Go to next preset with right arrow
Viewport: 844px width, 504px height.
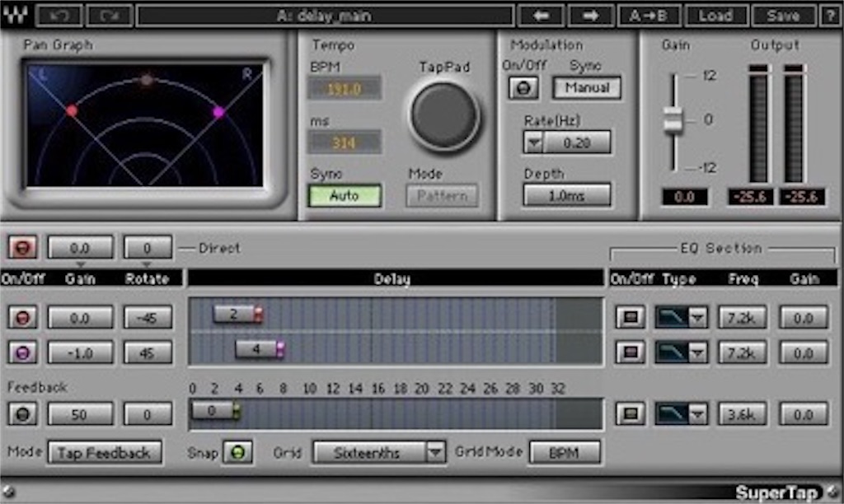click(x=591, y=16)
